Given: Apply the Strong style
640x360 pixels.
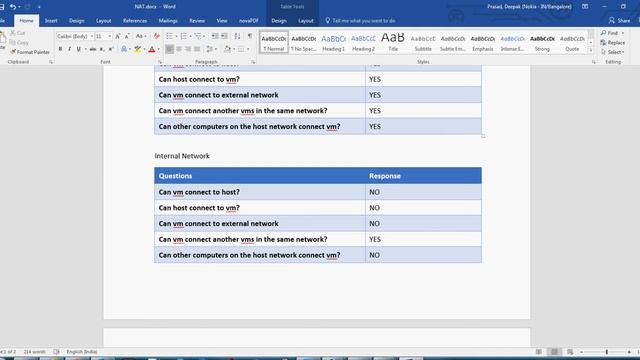Looking at the screenshot, I should (542, 42).
